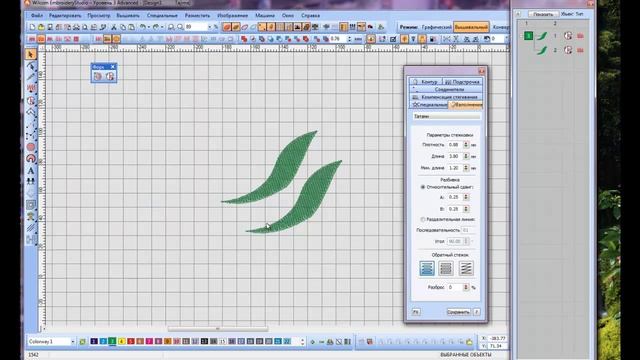Expand the redo history dropdown arrow
Viewport: 640px width, 360px height.
162,27
